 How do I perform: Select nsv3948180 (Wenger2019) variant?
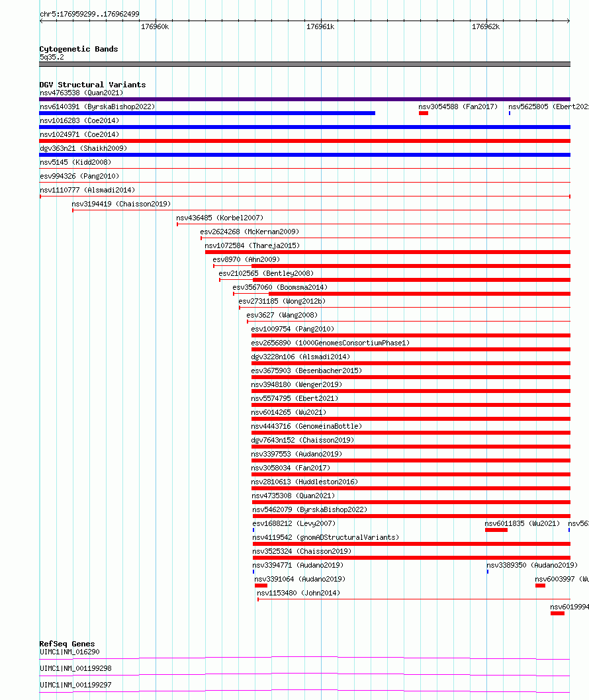click(296, 384)
